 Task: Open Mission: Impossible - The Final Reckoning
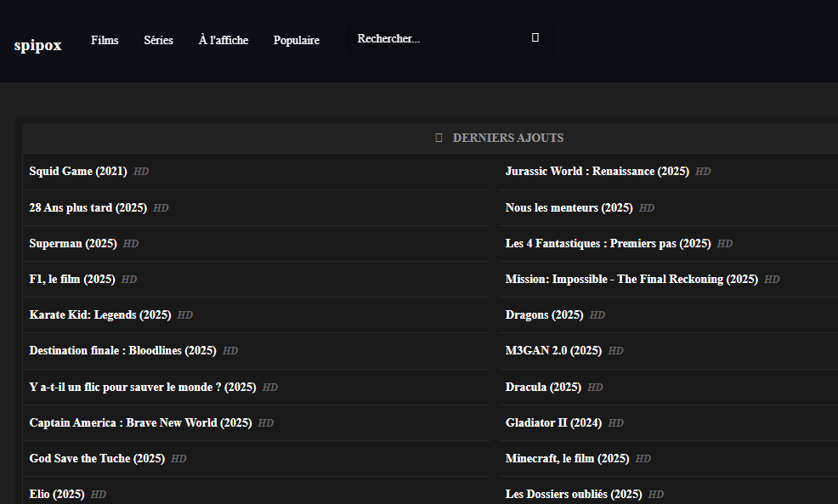tap(631, 280)
